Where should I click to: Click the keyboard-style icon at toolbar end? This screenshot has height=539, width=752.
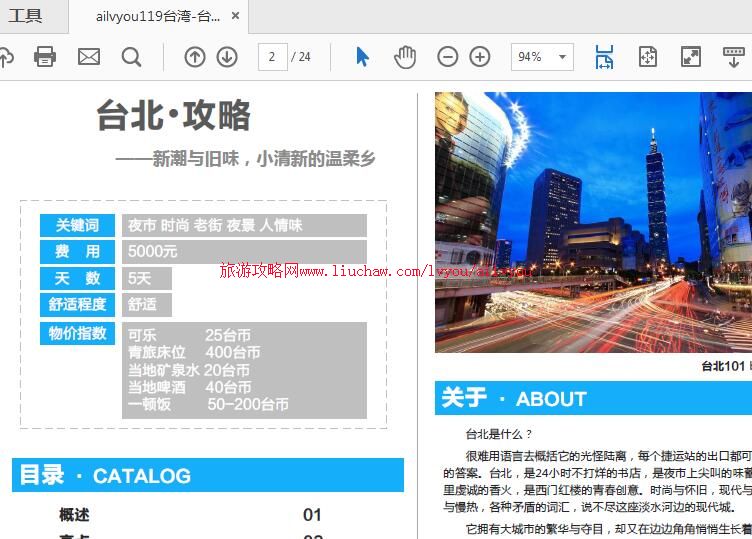coord(733,57)
